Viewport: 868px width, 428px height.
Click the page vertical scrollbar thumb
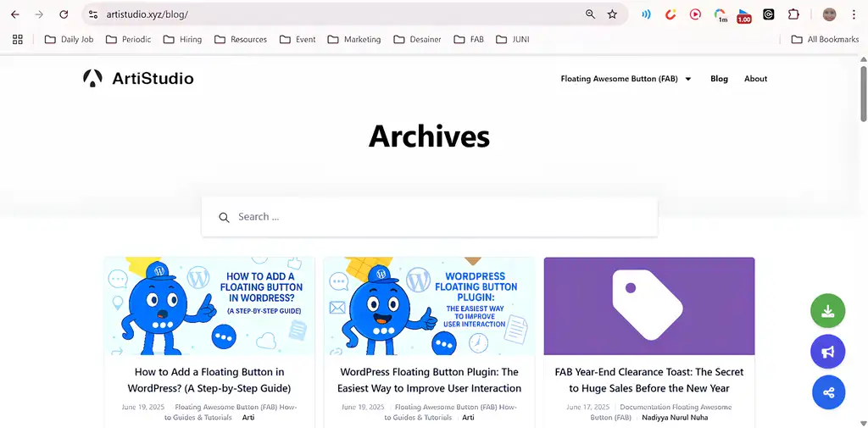864,93
